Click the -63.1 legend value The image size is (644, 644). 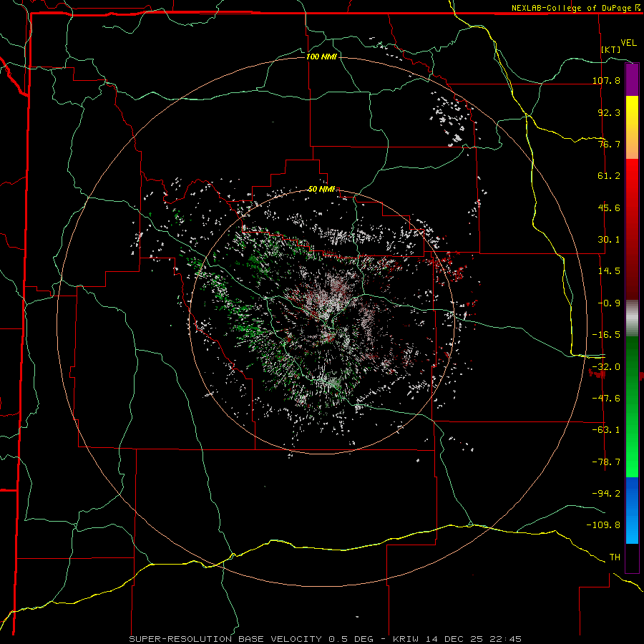tap(606, 430)
